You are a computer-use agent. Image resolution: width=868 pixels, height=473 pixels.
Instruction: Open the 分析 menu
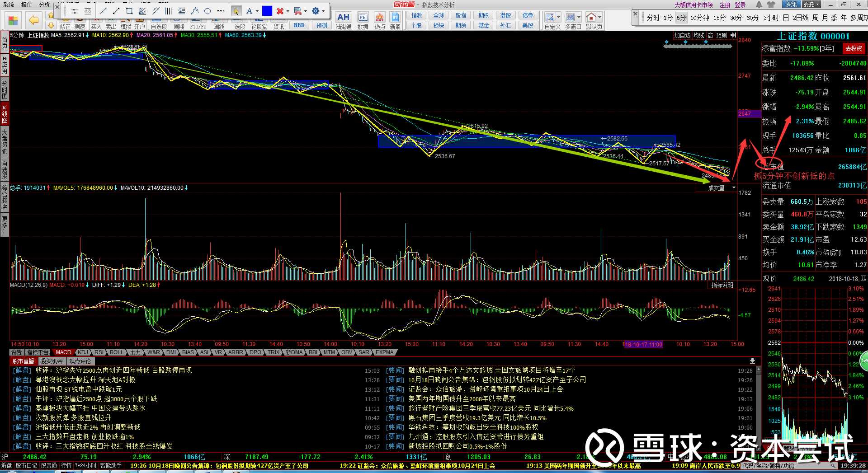tap(45, 5)
